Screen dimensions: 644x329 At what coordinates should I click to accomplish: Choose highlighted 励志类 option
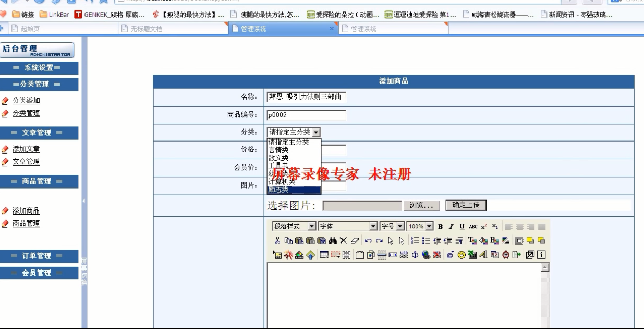(294, 190)
